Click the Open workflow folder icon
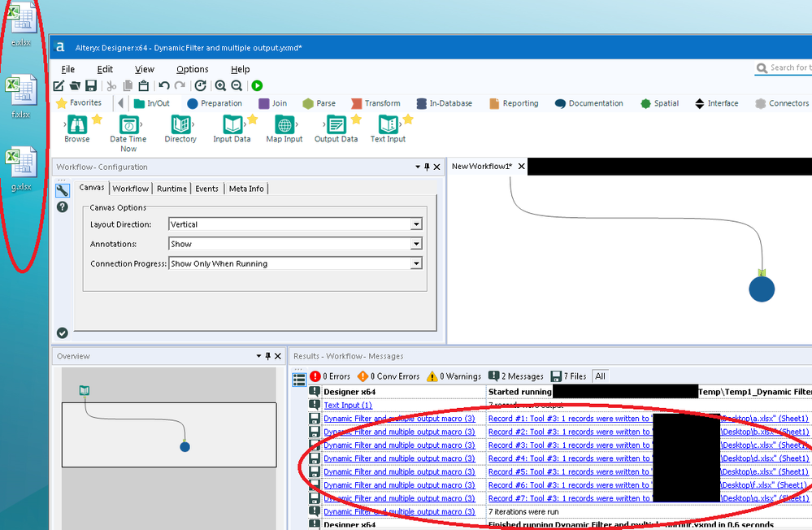This screenshot has height=530, width=812. 75,86
